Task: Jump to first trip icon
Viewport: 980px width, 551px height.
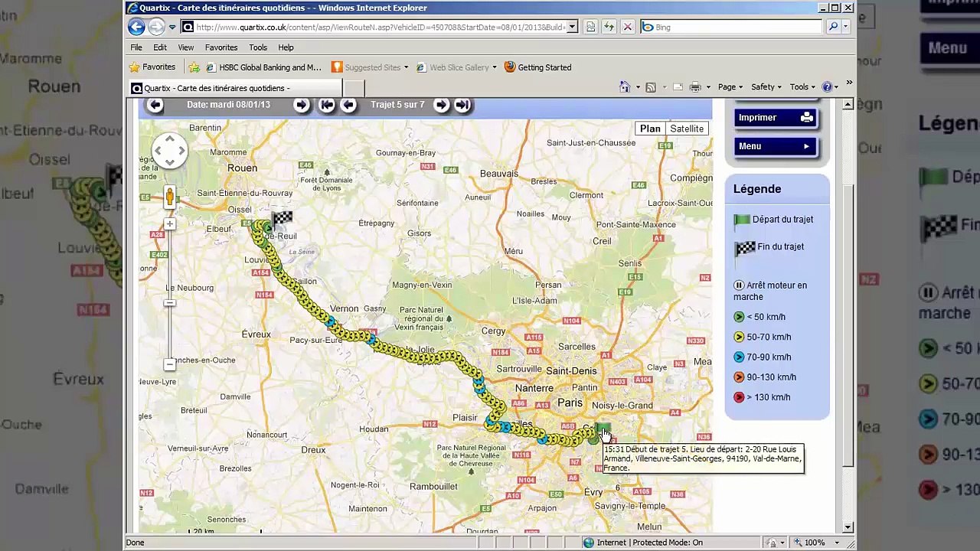Action: (327, 106)
